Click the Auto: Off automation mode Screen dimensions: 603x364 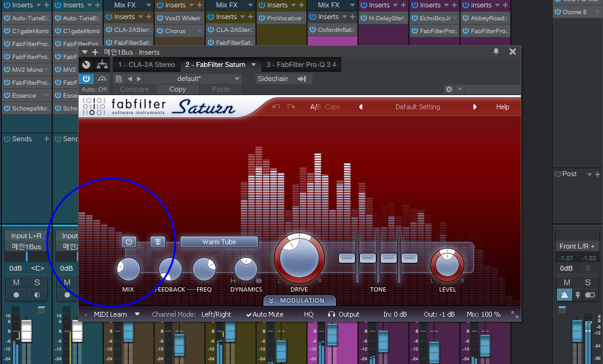(x=94, y=89)
